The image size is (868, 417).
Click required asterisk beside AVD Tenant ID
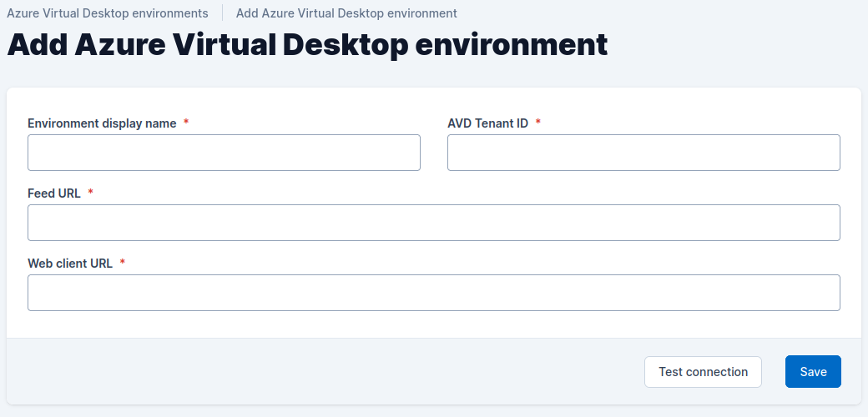(x=538, y=123)
